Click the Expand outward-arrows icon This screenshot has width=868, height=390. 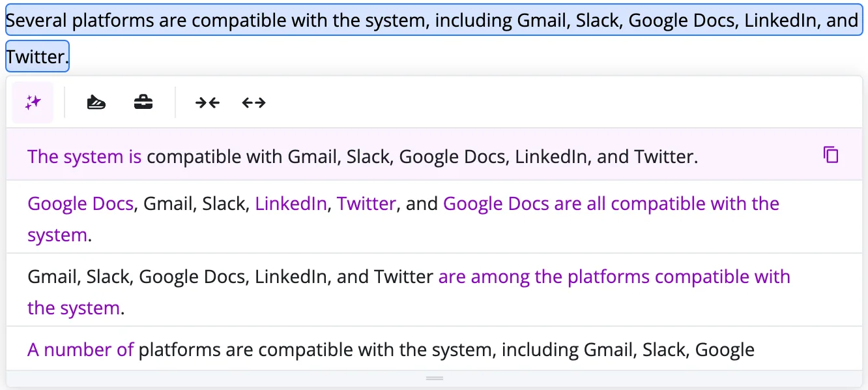(x=253, y=102)
